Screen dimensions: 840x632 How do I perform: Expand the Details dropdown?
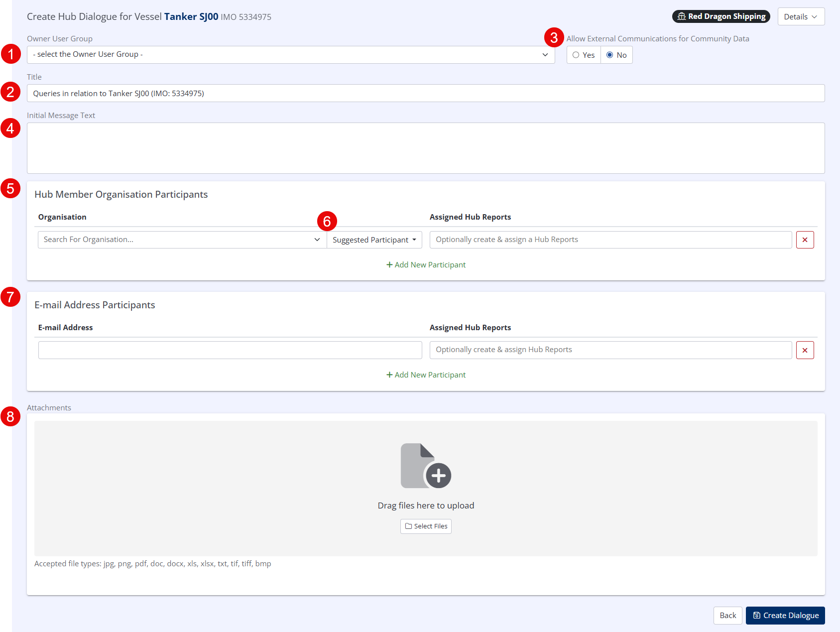(x=801, y=17)
